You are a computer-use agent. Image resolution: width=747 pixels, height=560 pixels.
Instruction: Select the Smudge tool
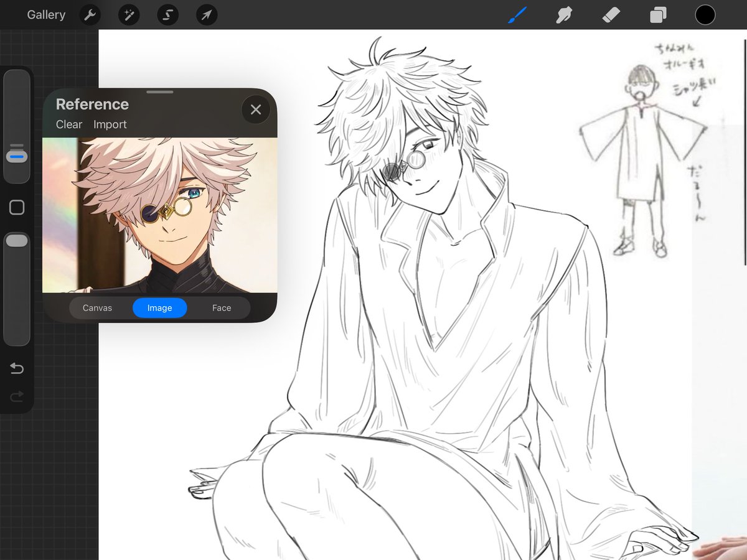click(564, 15)
